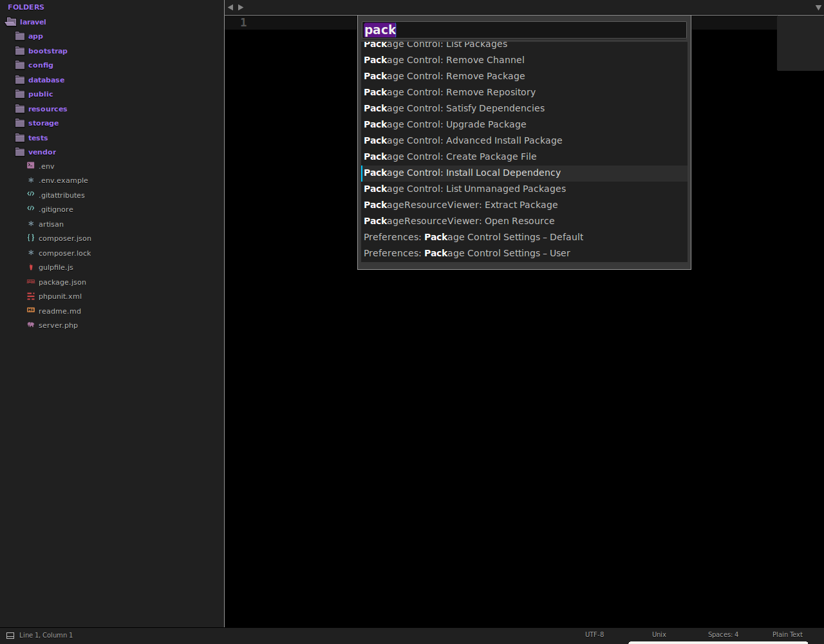Click the composer.json braces icon
824x644 pixels.
click(31, 238)
